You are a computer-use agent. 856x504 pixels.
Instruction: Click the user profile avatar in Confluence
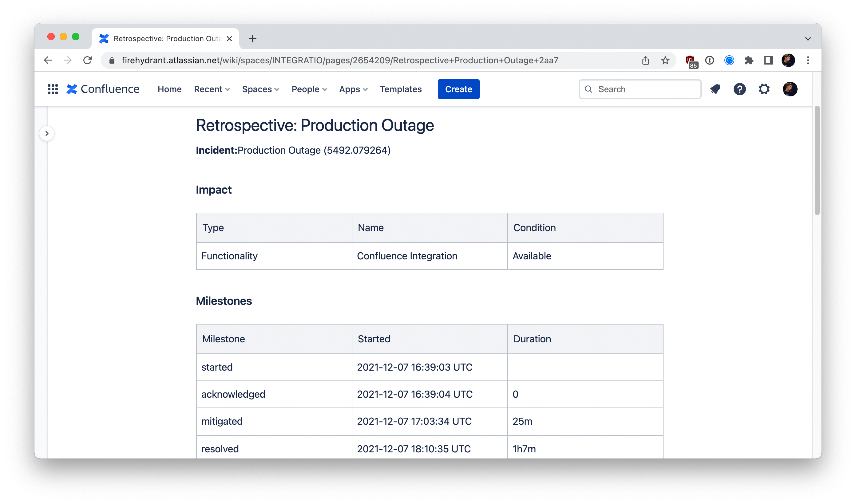point(790,89)
